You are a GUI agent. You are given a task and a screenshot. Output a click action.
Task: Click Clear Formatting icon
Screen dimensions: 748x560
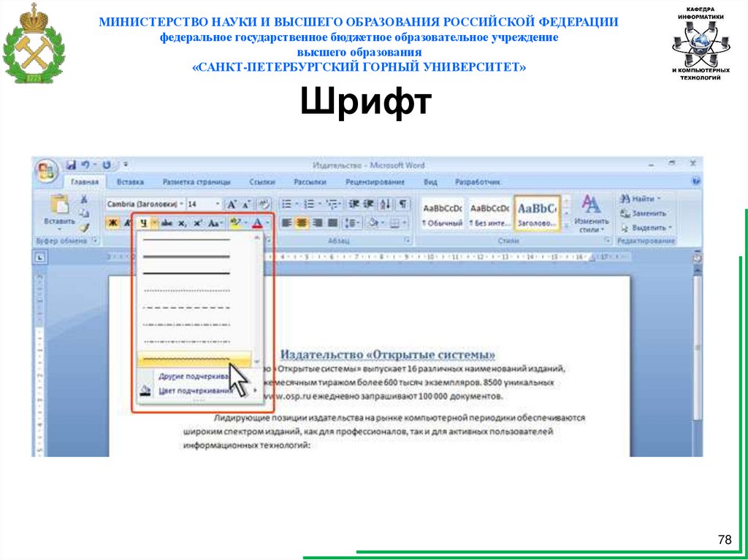(x=263, y=204)
